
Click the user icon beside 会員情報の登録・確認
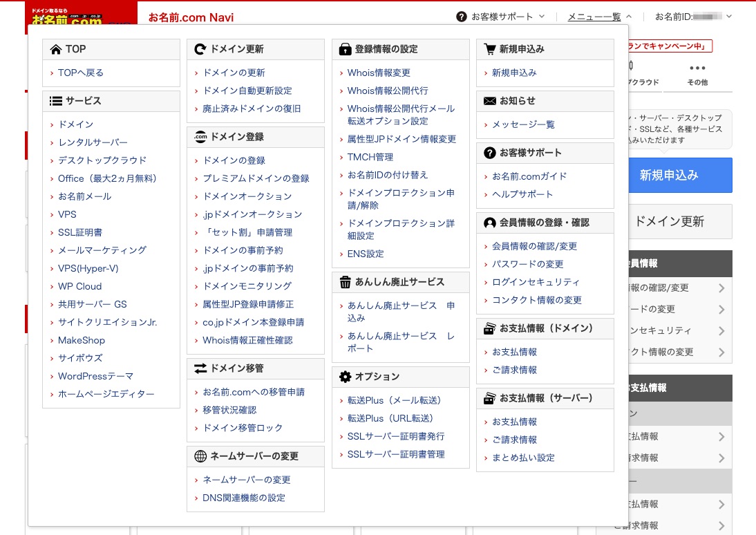coord(490,223)
